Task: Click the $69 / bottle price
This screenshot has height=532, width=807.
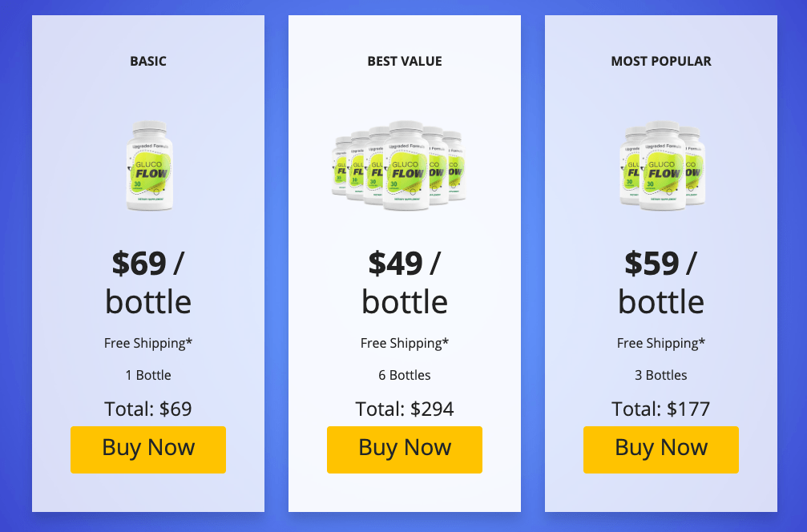Action: (x=148, y=283)
